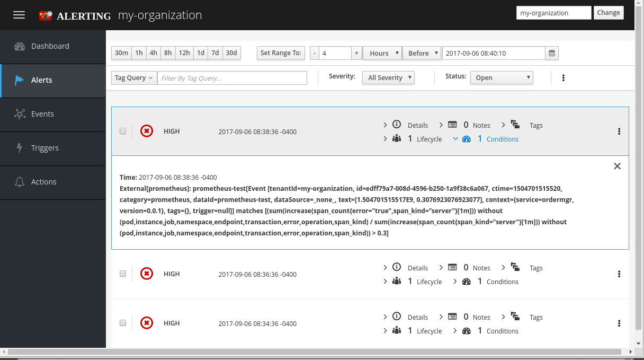Open the Before direction dropdown
This screenshot has height=360, width=644.
tap(422, 53)
